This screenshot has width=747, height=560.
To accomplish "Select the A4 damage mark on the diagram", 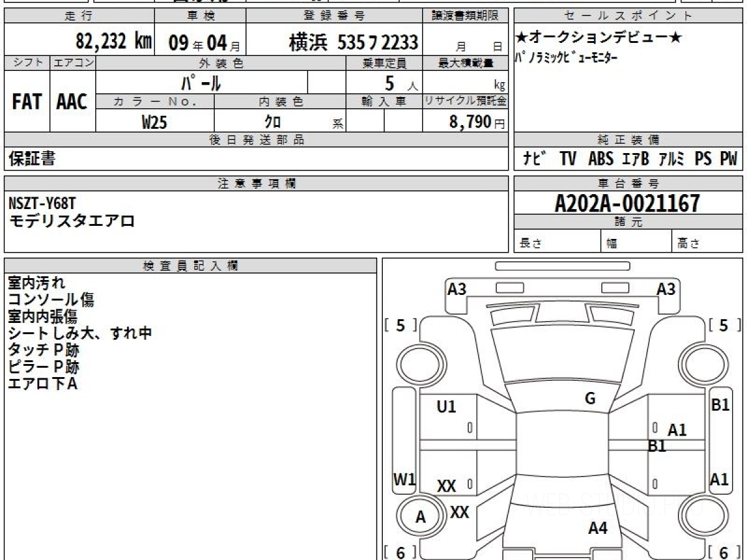I will (598, 528).
